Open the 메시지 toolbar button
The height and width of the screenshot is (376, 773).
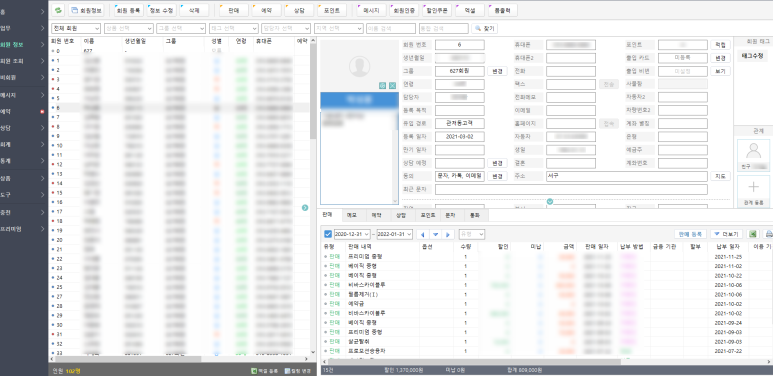coord(371,10)
